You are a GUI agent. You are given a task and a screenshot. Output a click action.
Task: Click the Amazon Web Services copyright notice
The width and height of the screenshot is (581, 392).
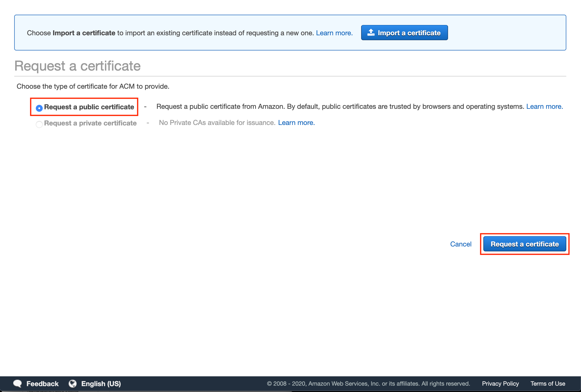368,383
